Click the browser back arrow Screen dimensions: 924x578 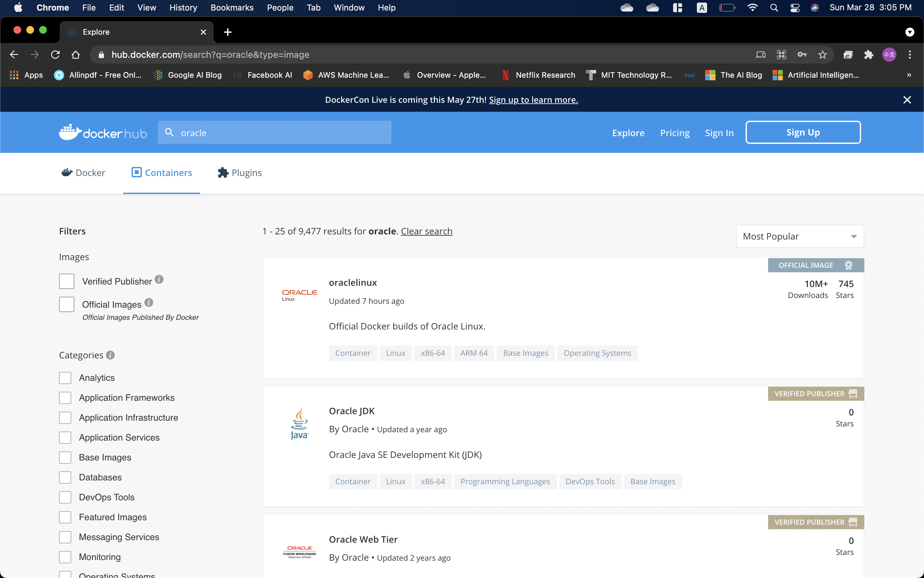[x=14, y=55]
